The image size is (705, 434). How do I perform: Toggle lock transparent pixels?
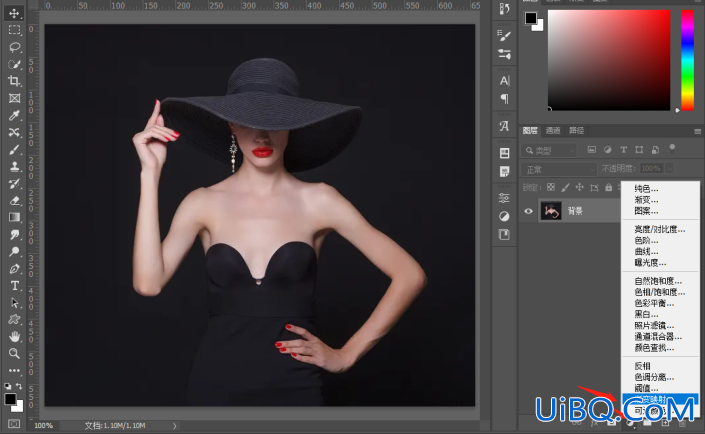coord(551,187)
